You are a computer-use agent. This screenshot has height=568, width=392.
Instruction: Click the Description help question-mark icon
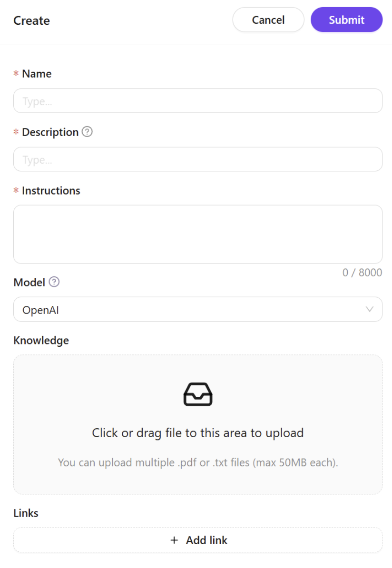(87, 132)
